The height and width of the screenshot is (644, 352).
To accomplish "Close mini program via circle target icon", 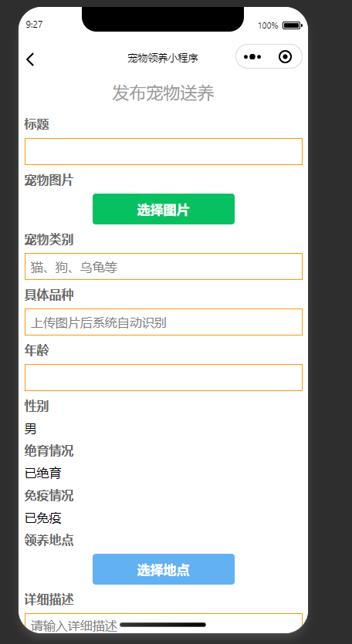I will pyautogui.click(x=285, y=56).
